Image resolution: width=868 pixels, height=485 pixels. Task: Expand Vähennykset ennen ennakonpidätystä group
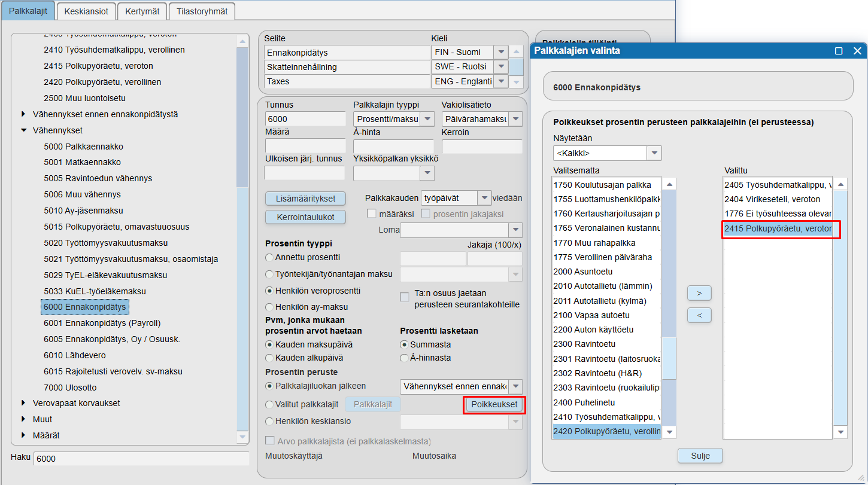coord(23,114)
